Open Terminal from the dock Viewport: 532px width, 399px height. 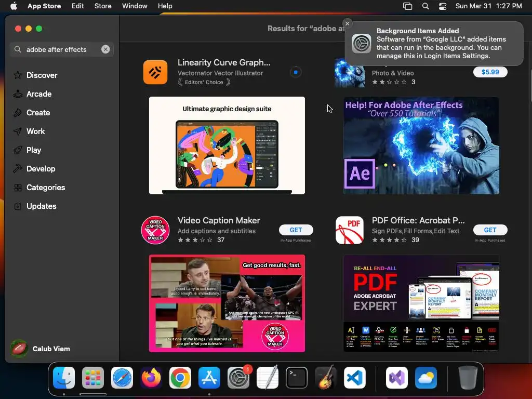tap(297, 378)
